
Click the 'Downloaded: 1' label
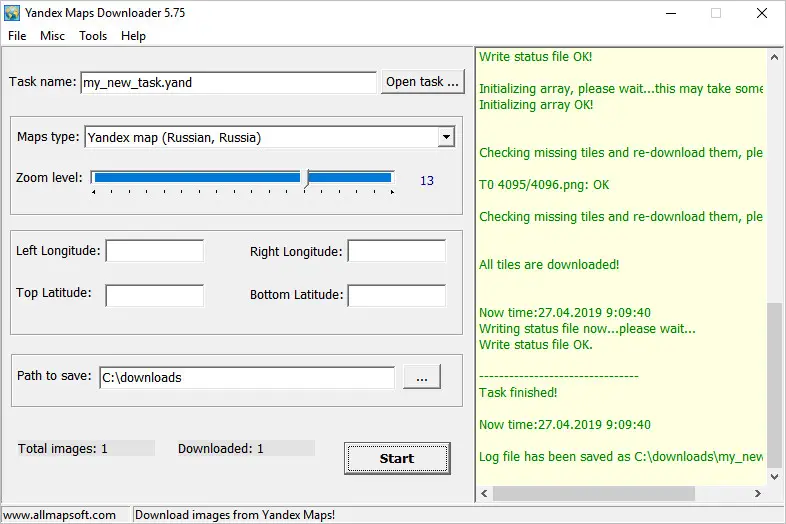pos(221,449)
